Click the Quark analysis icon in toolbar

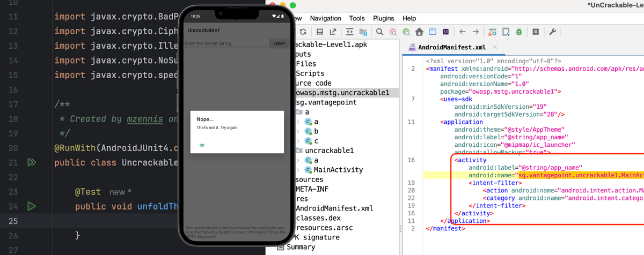[x=506, y=32]
